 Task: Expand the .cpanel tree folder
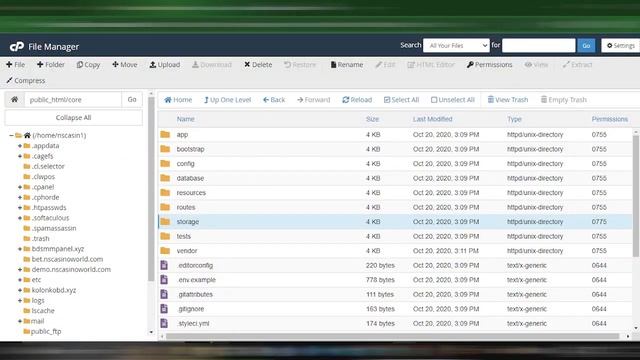pyautogui.click(x=20, y=187)
